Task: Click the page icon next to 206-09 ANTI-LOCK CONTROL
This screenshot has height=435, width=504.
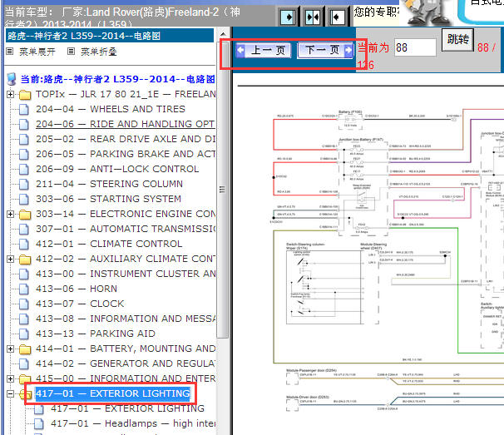Action: point(24,169)
